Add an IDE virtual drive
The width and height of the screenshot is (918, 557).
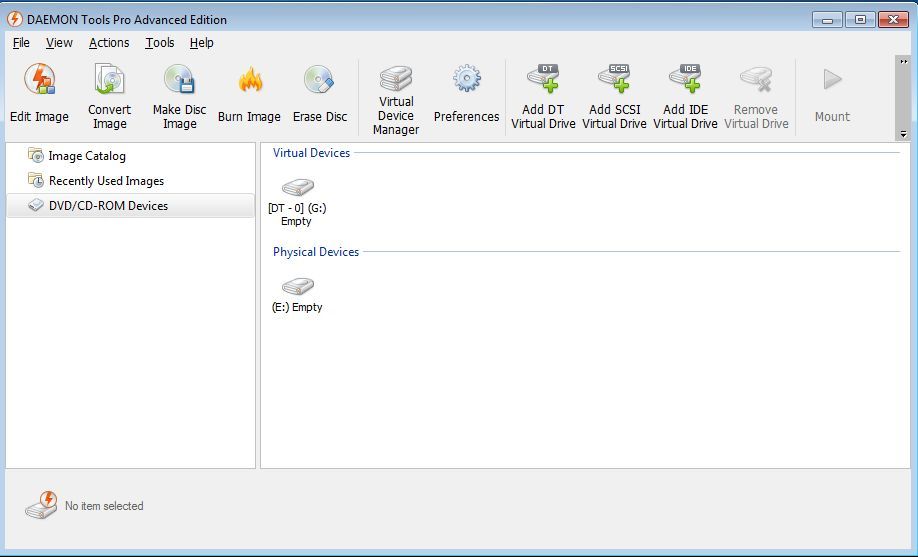point(685,97)
